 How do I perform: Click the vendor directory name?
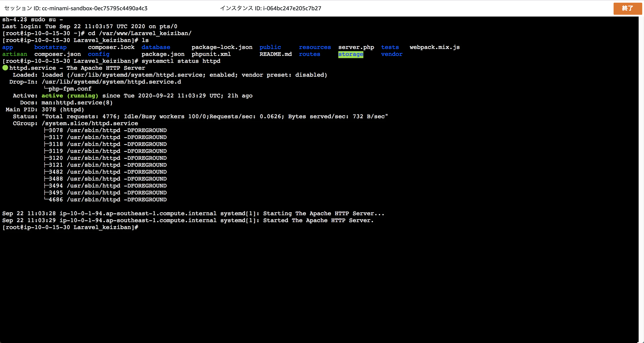(392, 54)
